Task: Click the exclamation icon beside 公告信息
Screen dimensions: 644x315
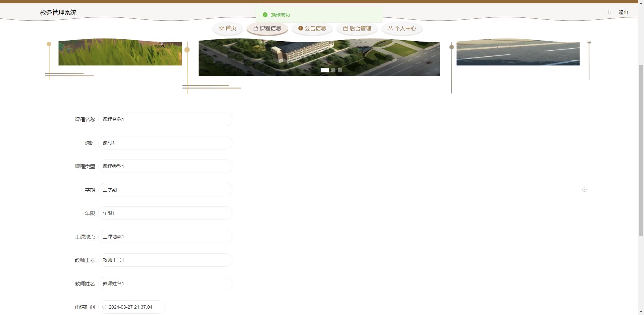Action: (301, 28)
